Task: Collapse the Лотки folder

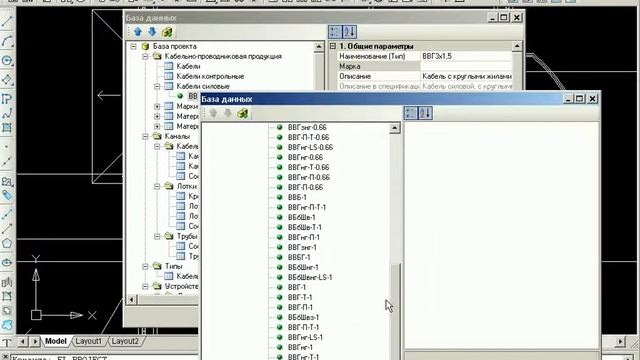Action: [157, 186]
